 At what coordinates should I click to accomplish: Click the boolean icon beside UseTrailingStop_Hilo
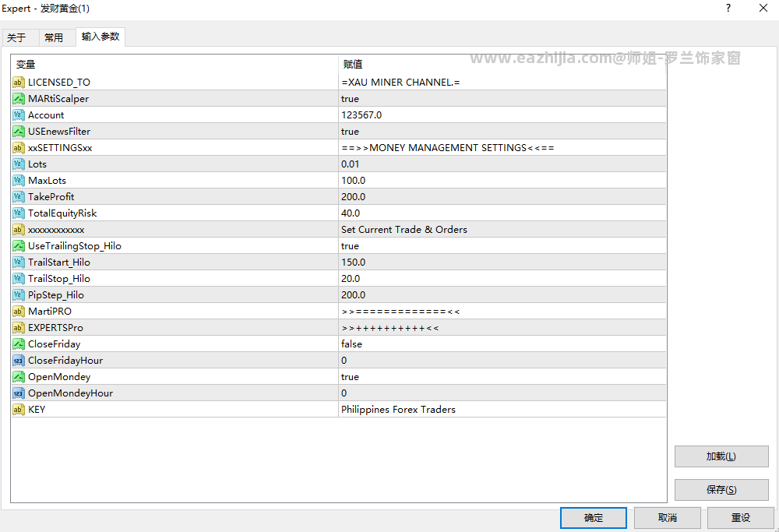coord(19,246)
